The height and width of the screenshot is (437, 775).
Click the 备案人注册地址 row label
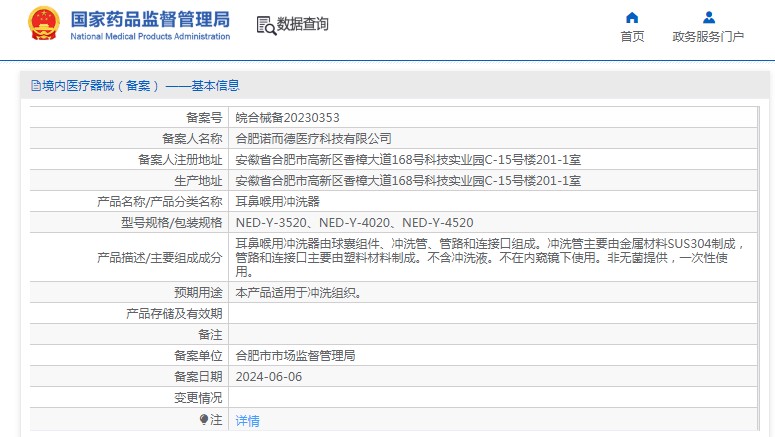[x=180, y=160]
